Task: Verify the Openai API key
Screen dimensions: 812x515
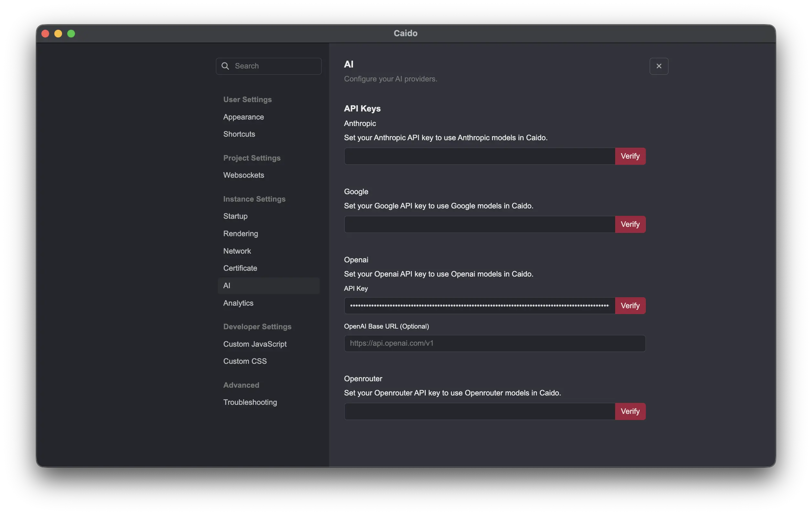Action: 630,306
